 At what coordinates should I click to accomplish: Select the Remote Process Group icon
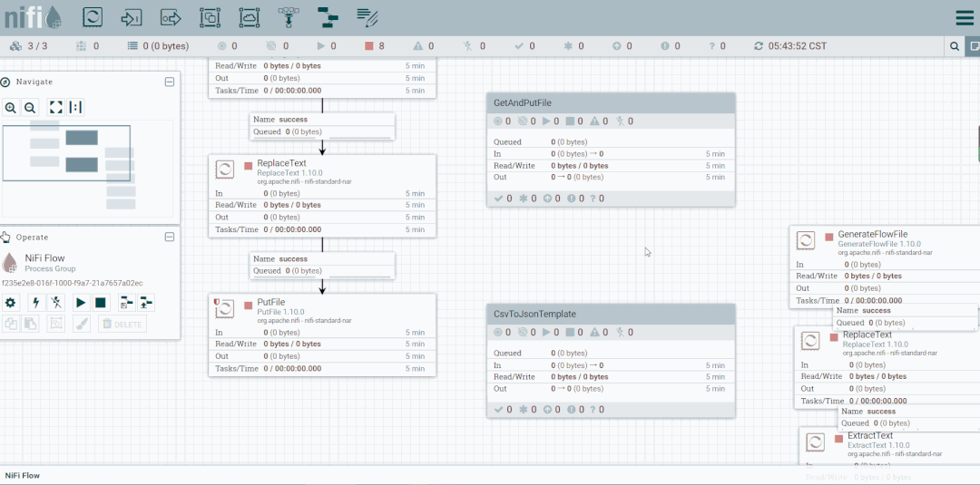coord(250,17)
